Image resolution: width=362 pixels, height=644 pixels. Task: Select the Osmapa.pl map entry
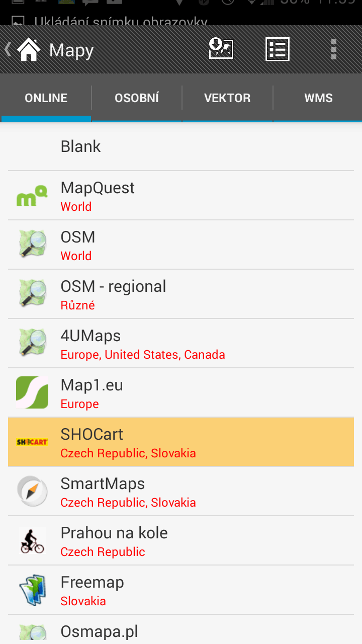(181, 630)
